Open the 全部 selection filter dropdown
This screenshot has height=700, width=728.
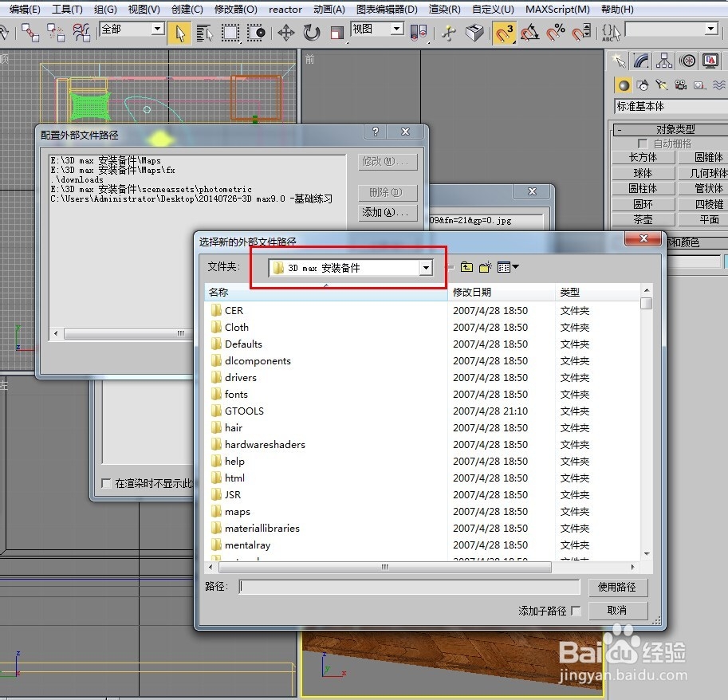pyautogui.click(x=132, y=29)
